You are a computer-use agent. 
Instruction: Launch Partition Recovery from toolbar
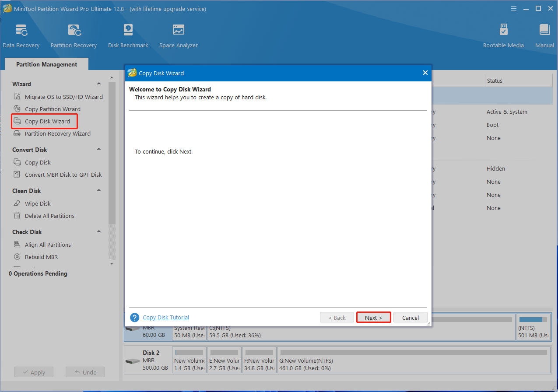(x=74, y=36)
